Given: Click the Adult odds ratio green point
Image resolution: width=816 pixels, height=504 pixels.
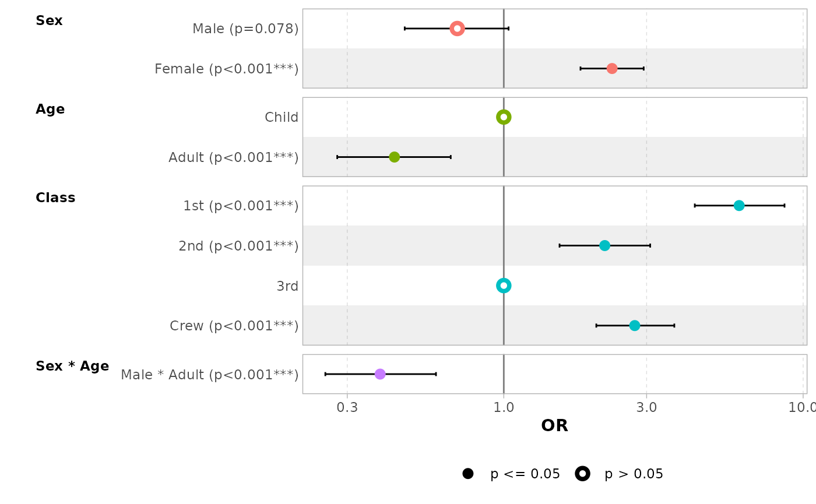Looking at the screenshot, I should tap(395, 157).
